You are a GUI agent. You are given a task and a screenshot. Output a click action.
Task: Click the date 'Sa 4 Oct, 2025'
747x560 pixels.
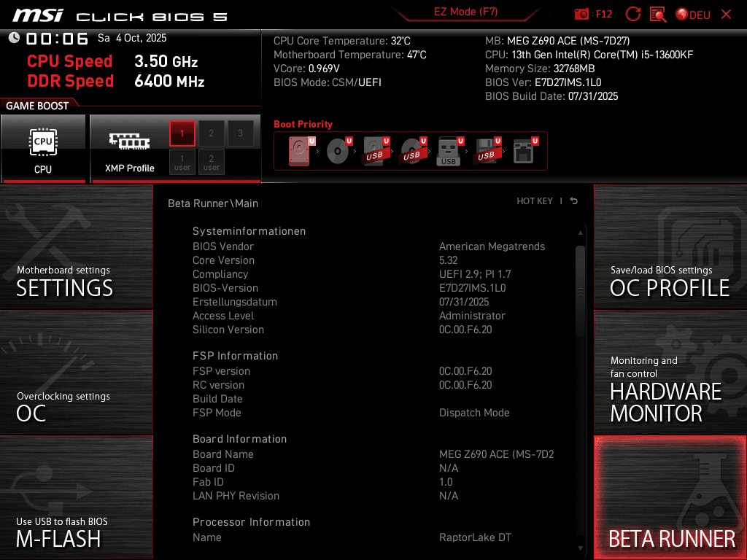[132, 38]
